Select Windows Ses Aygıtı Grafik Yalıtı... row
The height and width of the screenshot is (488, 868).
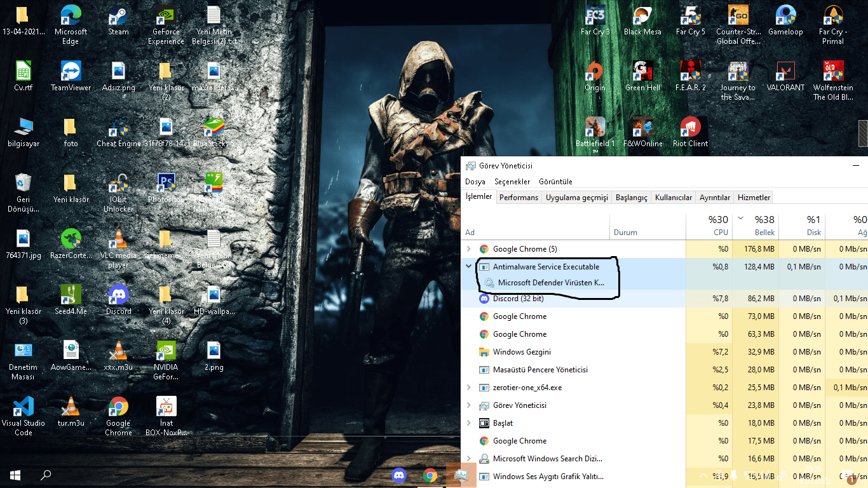click(x=665, y=477)
